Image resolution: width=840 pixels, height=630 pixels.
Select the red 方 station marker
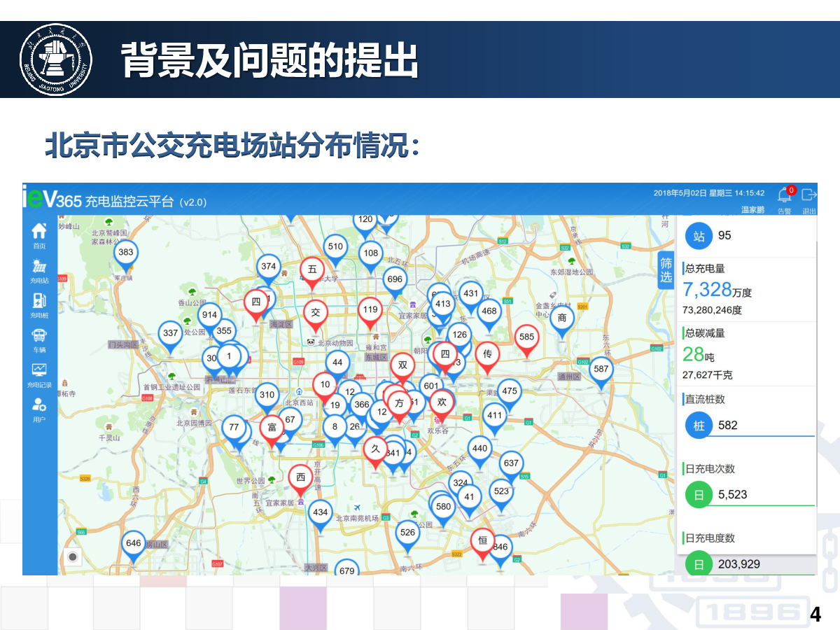click(399, 407)
